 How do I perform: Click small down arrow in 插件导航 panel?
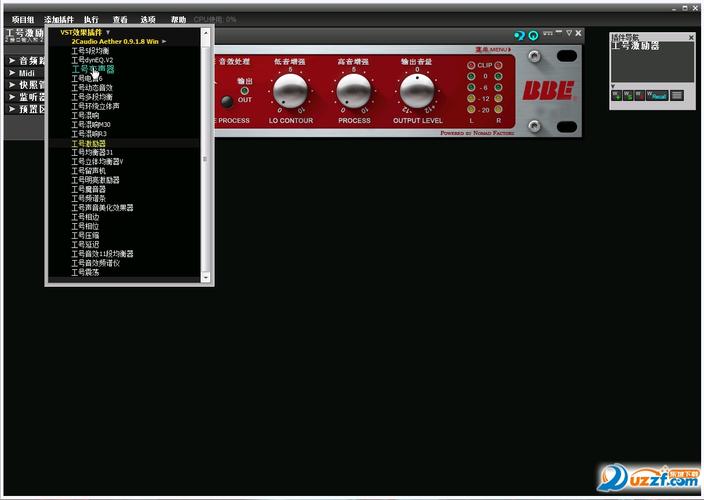coord(613,86)
